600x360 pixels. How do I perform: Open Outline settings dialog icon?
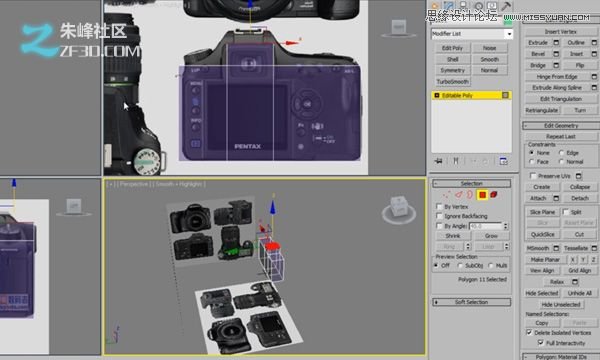pyautogui.click(x=594, y=42)
